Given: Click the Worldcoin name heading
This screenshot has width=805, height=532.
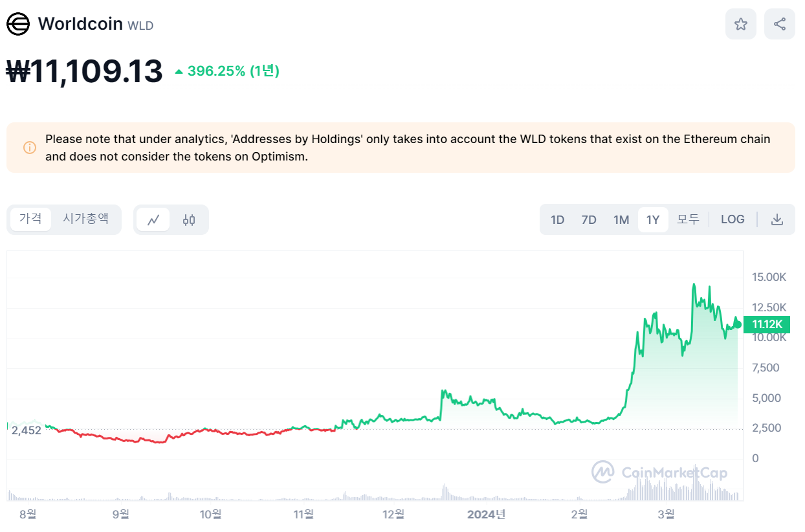Looking at the screenshot, I should click(x=80, y=24).
